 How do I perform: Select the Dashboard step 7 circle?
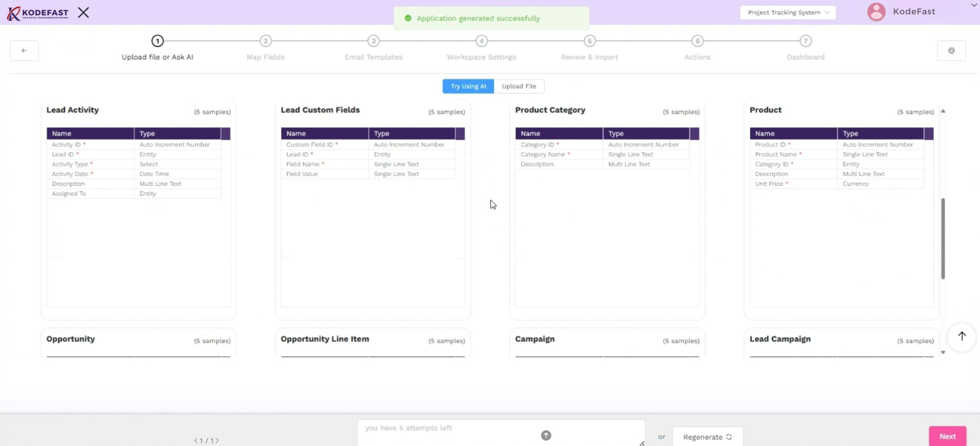pos(805,41)
